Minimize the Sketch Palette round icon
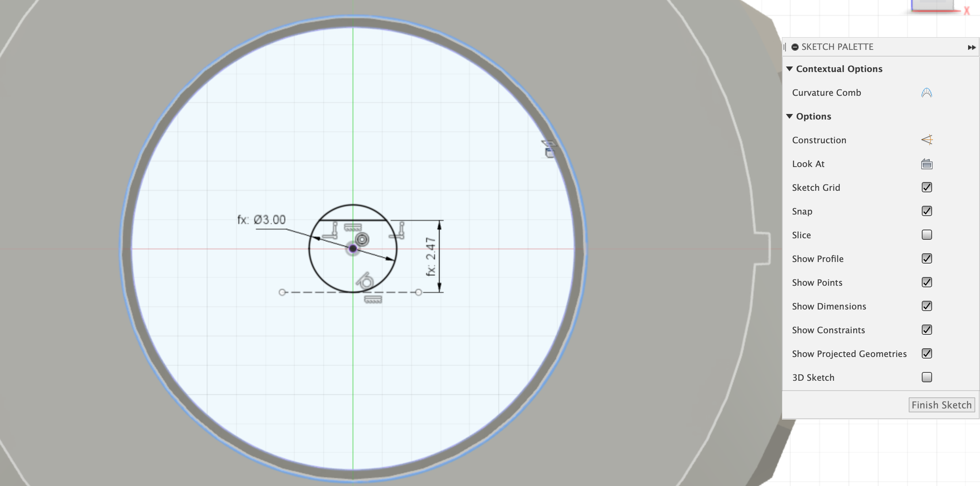Screen dimensions: 980x486 [x=795, y=47]
